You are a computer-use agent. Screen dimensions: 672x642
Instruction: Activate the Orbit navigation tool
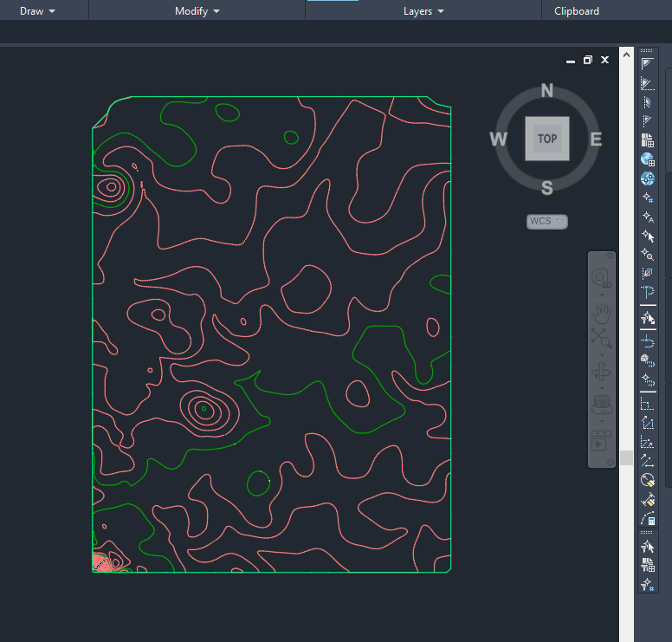point(601,371)
